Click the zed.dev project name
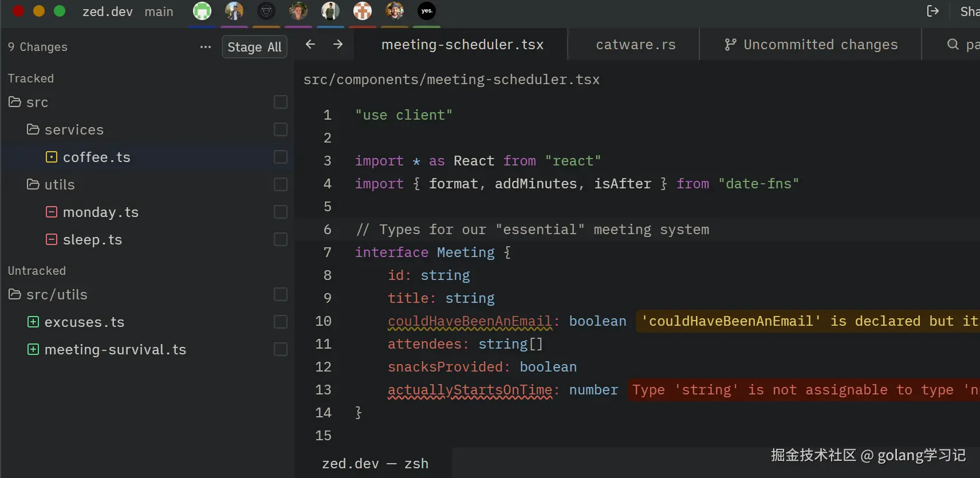Viewport: 980px width, 478px height. [x=108, y=11]
